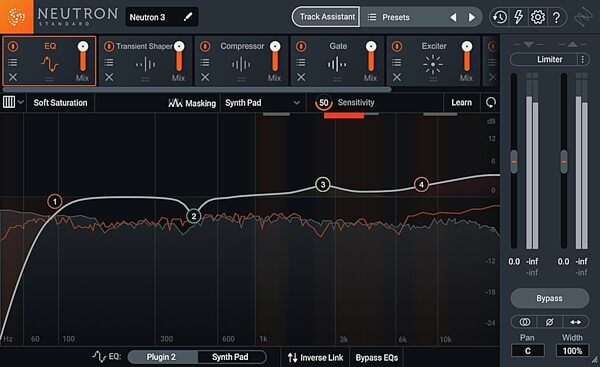Select EQ node 2
The image size is (600, 367).
tap(194, 216)
